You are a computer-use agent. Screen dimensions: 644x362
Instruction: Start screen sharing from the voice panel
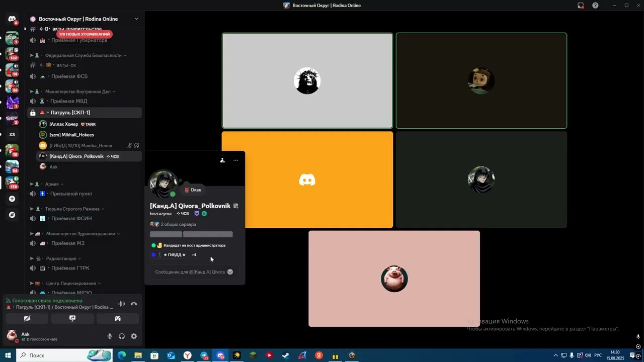point(72,318)
